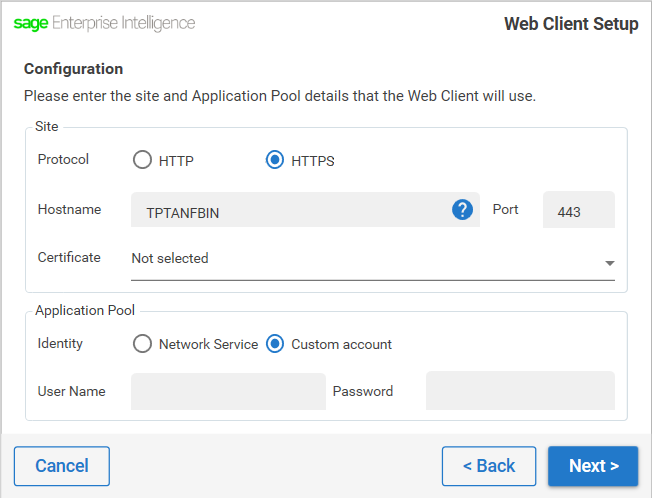Screen dimensions: 652x498
Task: Proceed with the Next > button
Action: click(x=593, y=466)
